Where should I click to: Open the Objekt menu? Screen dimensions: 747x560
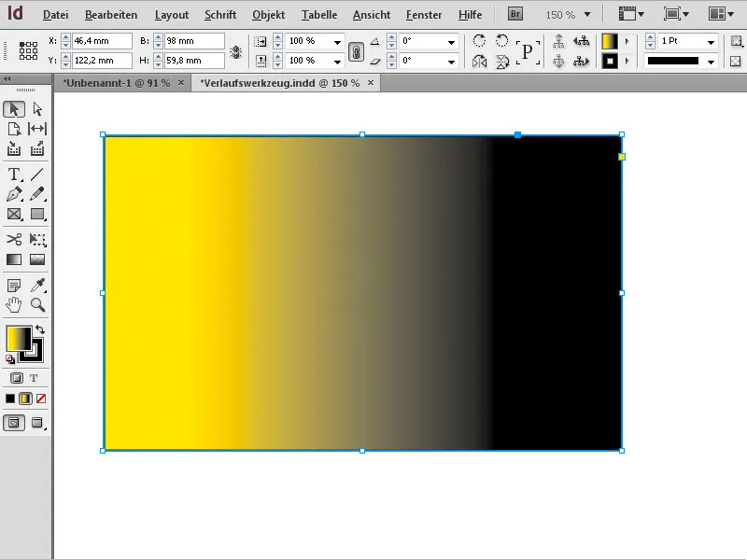tap(269, 15)
